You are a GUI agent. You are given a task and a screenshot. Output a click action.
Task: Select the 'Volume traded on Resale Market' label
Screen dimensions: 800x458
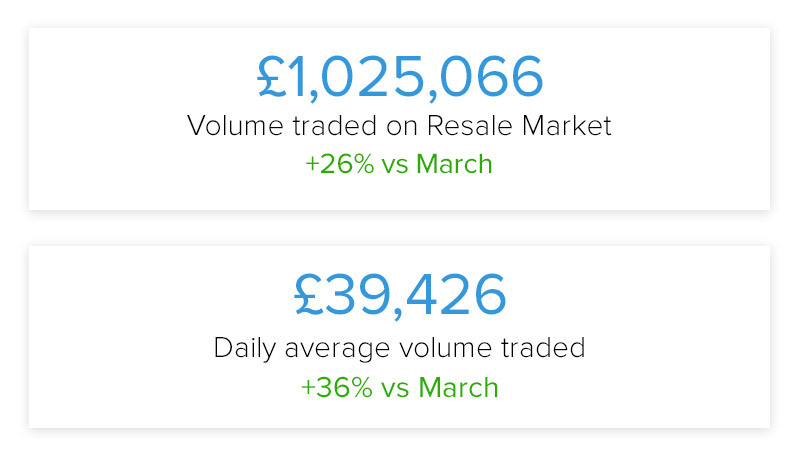[x=399, y=125]
